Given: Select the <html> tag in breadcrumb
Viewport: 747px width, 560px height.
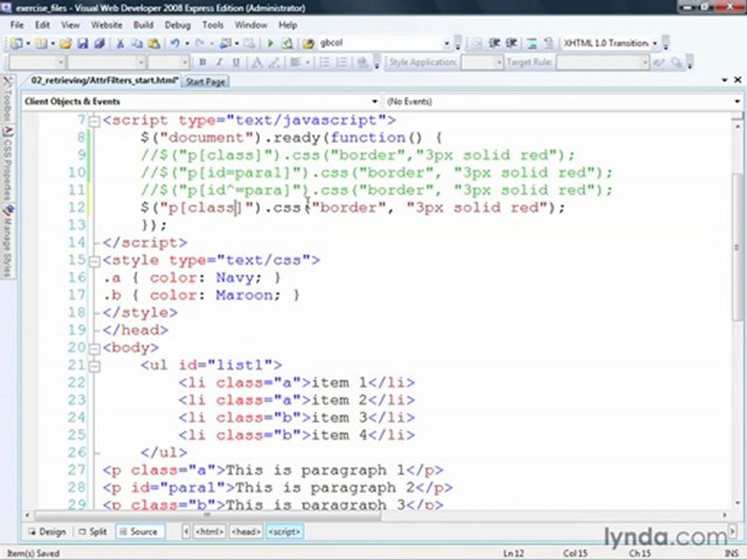Looking at the screenshot, I should pos(209,531).
